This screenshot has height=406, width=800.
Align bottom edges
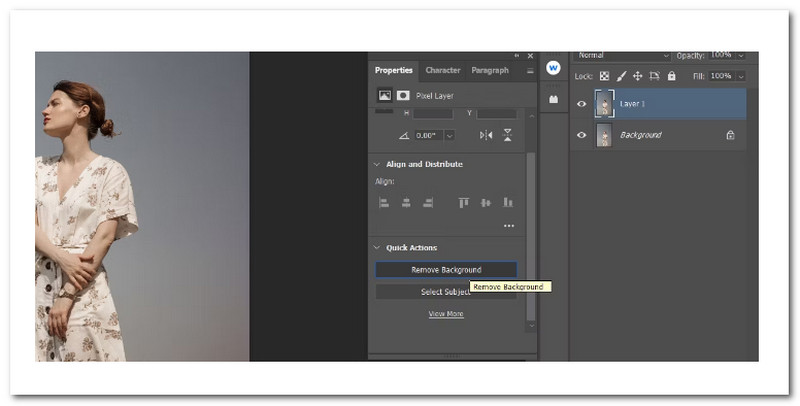507,202
